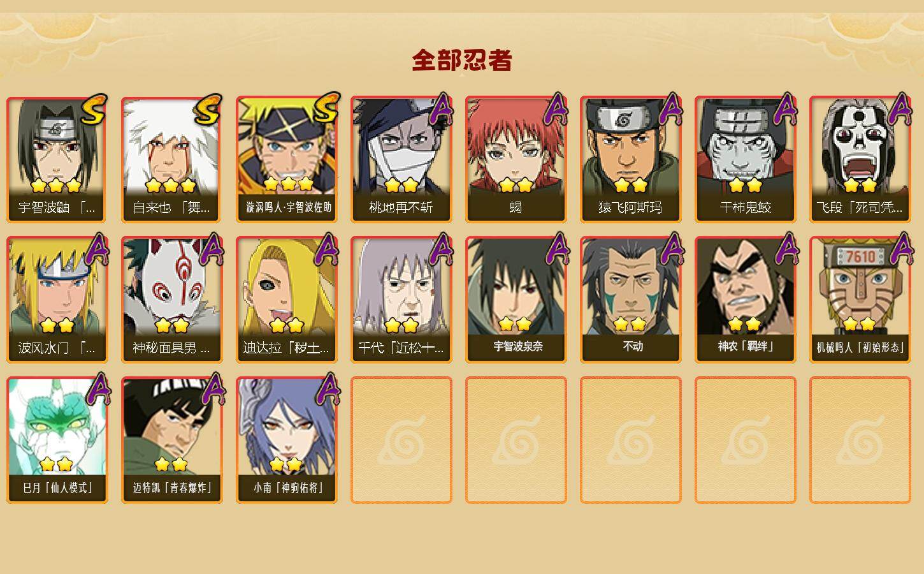Open the 迈特凯「青春爆炸」 card
Image resolution: width=924 pixels, height=574 pixels.
[x=172, y=440]
